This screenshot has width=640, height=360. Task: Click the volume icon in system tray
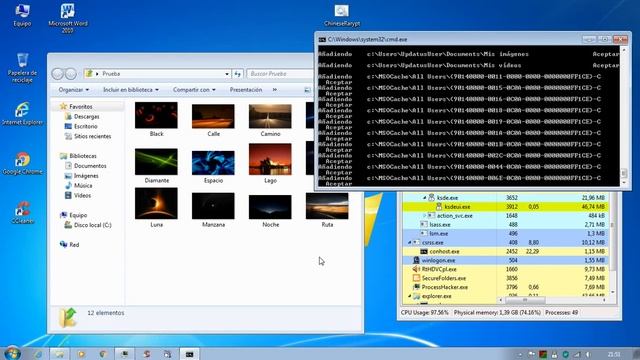coord(588,354)
